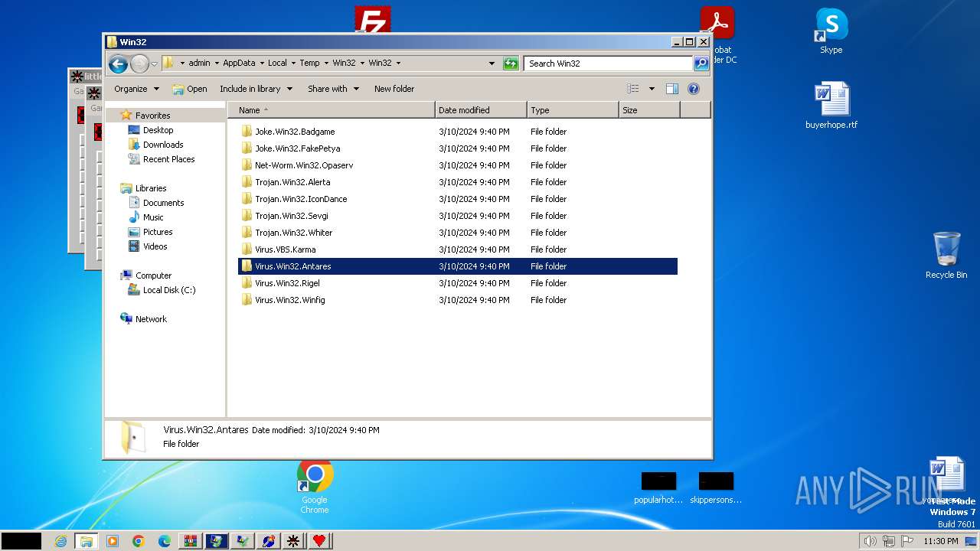Open the previous locations dropdown in address bar
The height and width of the screenshot is (551, 980).
pyautogui.click(x=492, y=64)
